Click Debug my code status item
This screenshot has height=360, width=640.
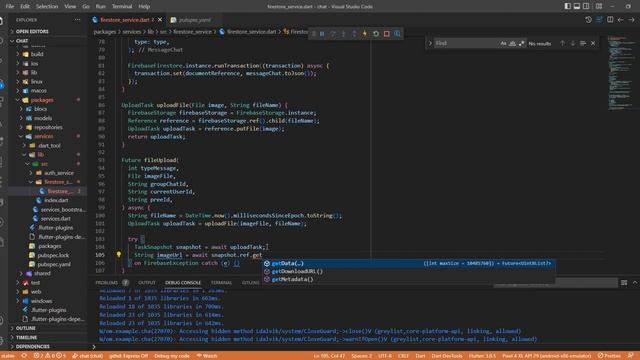(172, 356)
